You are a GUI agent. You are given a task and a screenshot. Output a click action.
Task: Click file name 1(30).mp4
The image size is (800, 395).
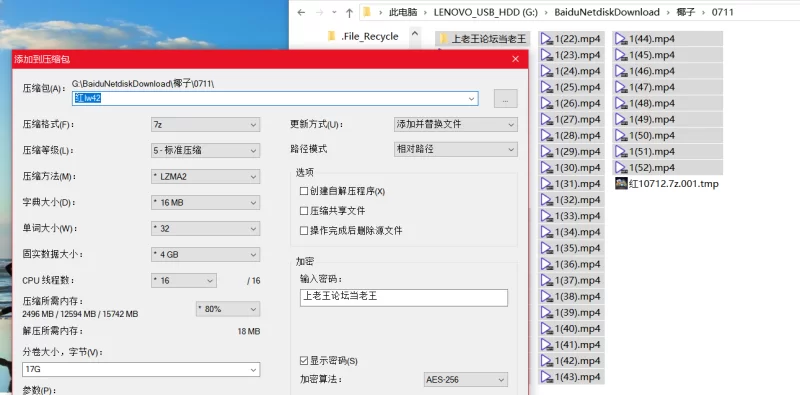pyautogui.click(x=578, y=167)
